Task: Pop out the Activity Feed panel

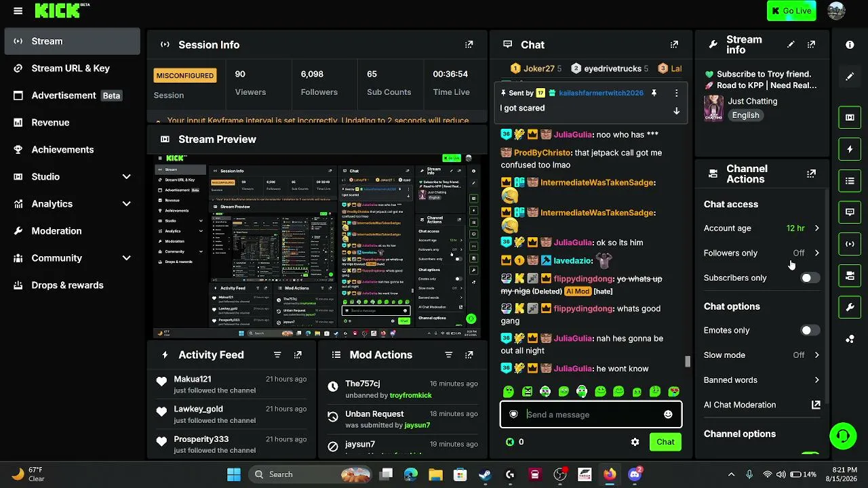Action: click(x=298, y=354)
